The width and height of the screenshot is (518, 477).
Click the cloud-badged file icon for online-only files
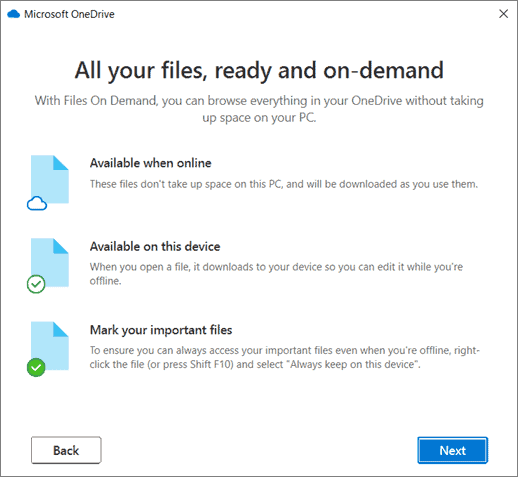[48, 183]
